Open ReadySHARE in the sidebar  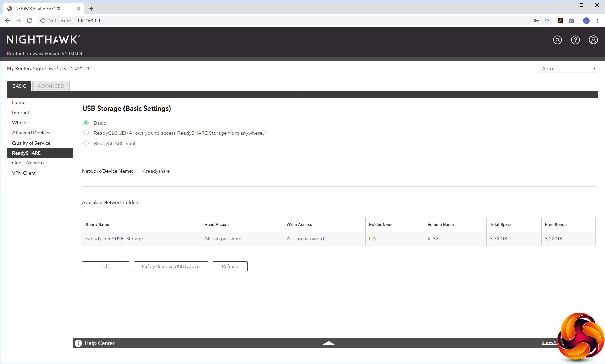tap(40, 153)
